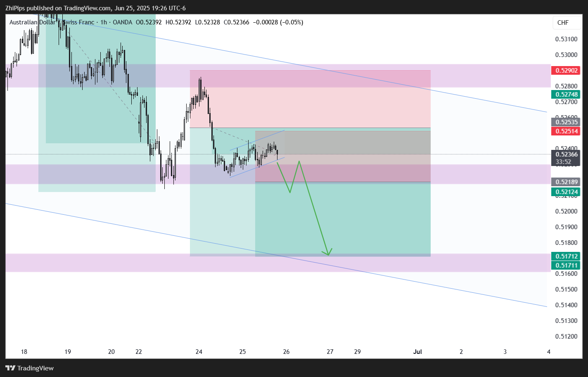The image size is (588, 377).
Task: Click the current price label 0.52366
Action: (566, 154)
